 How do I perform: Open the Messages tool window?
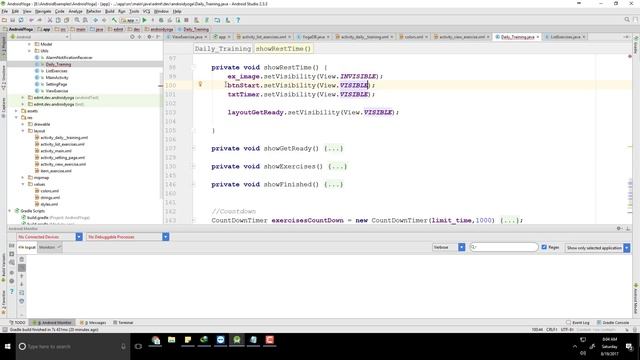(93, 322)
